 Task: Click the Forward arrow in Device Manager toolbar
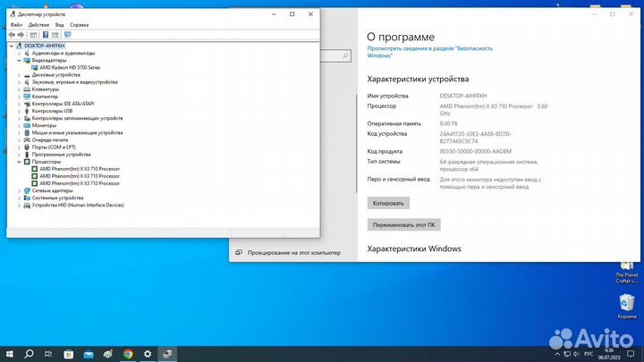click(x=21, y=35)
